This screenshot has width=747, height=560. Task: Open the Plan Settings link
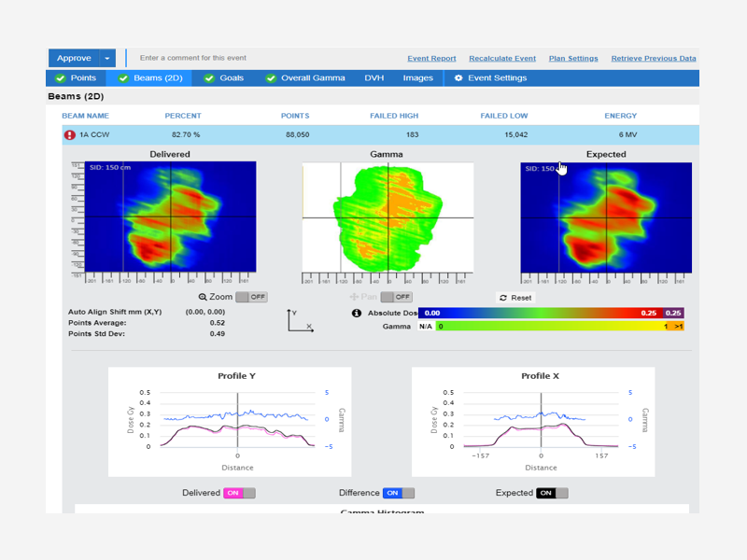[573, 58]
